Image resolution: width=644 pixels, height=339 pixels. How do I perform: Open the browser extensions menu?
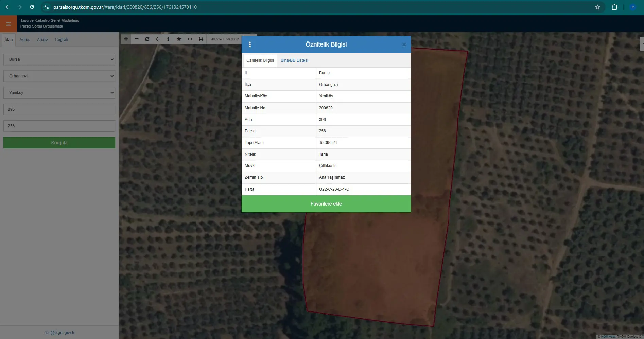pos(614,7)
